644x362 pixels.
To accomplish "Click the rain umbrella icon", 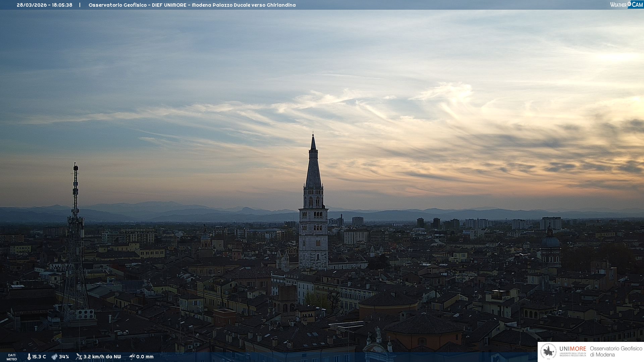I will pyautogui.click(x=132, y=357).
